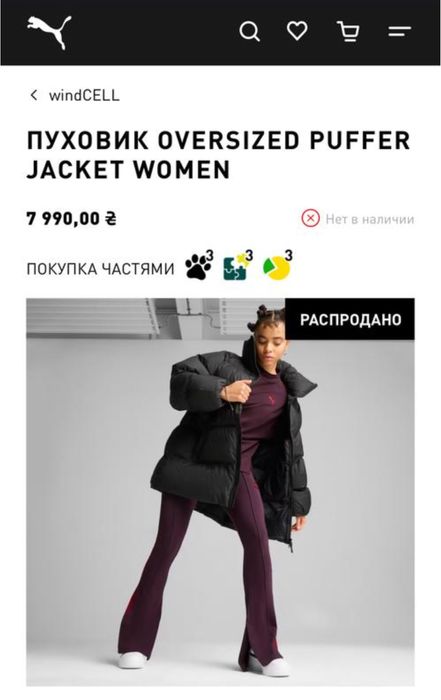Open the shopping cart icon

tap(348, 31)
